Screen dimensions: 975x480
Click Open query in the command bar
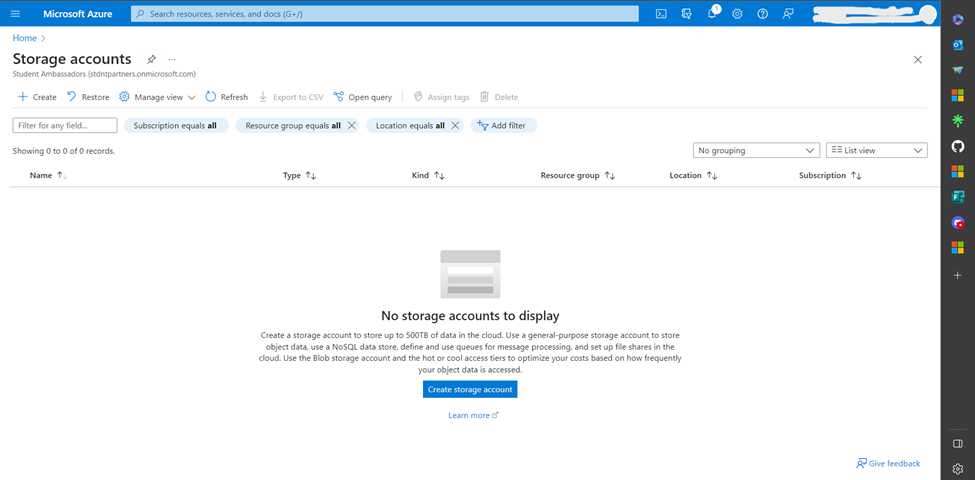click(x=363, y=97)
